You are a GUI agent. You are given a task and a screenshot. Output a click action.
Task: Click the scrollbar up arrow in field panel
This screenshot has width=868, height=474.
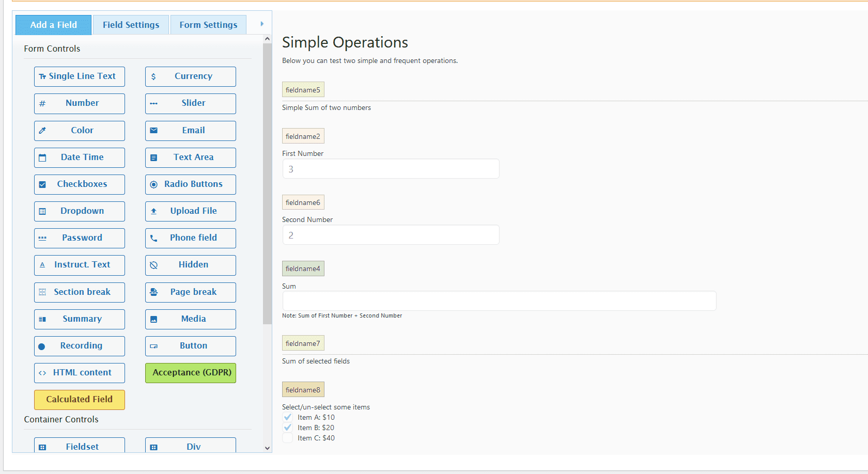click(267, 39)
